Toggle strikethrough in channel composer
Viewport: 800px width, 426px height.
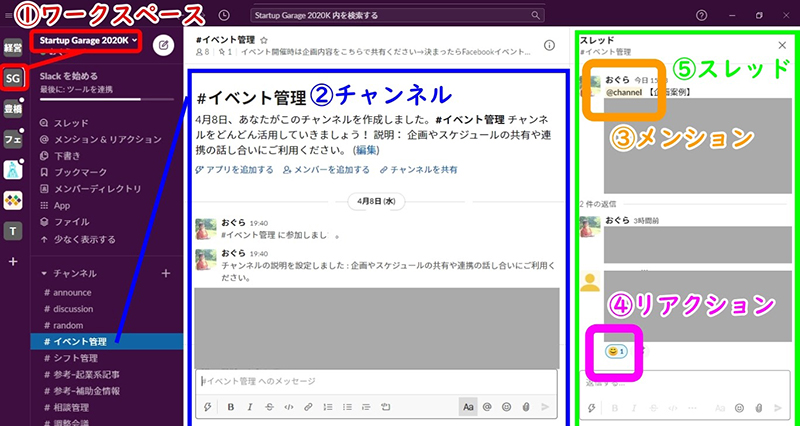click(269, 407)
